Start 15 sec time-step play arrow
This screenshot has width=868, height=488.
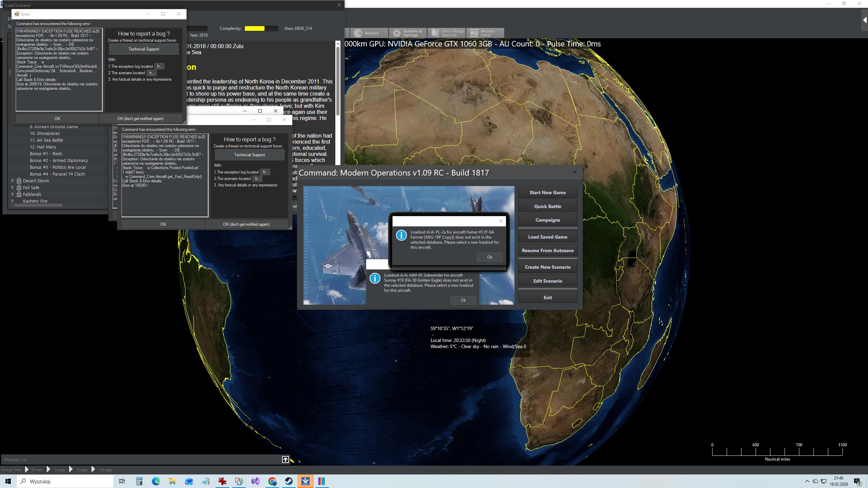tap(27, 470)
